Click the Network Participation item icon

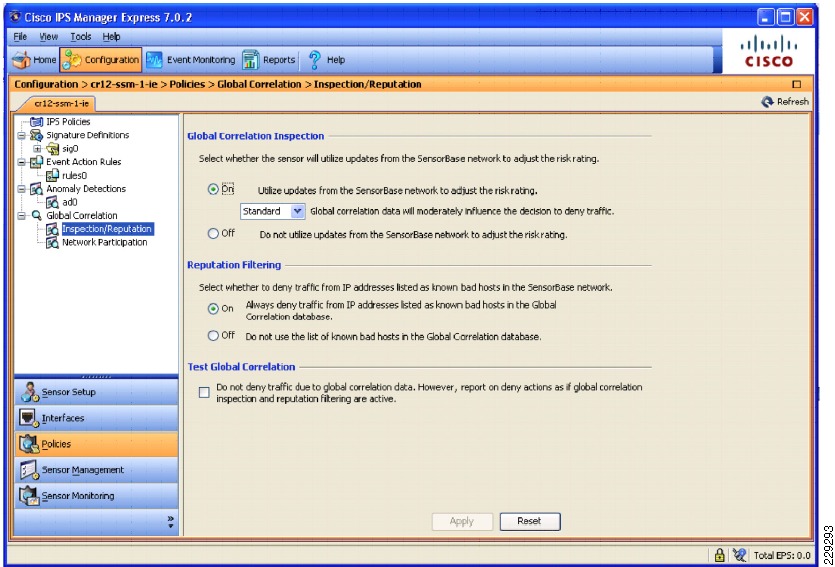52,242
